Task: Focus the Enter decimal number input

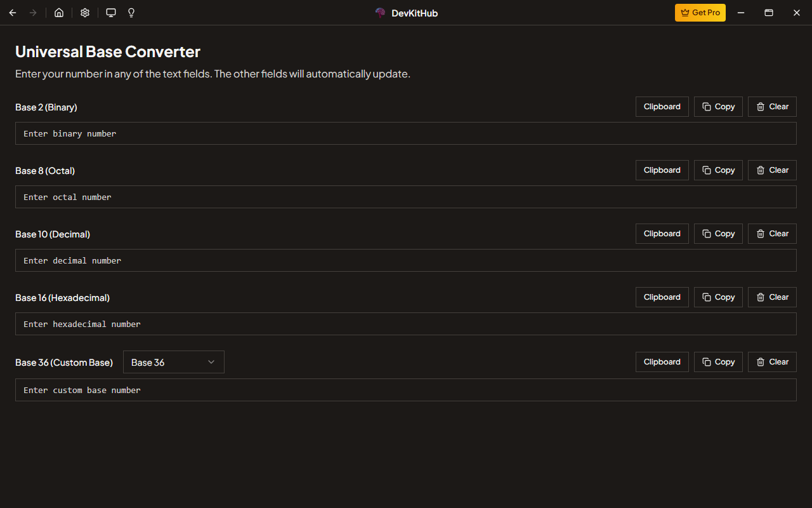Action: [406, 260]
